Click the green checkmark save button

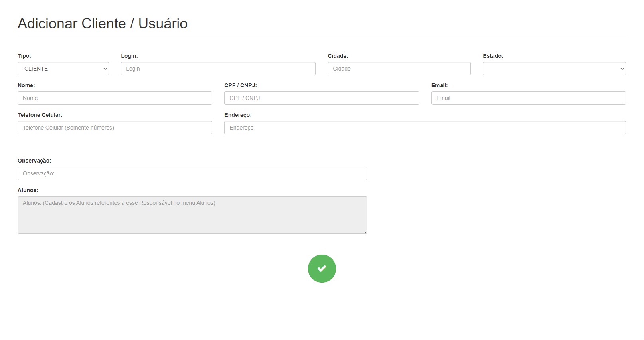(322, 269)
